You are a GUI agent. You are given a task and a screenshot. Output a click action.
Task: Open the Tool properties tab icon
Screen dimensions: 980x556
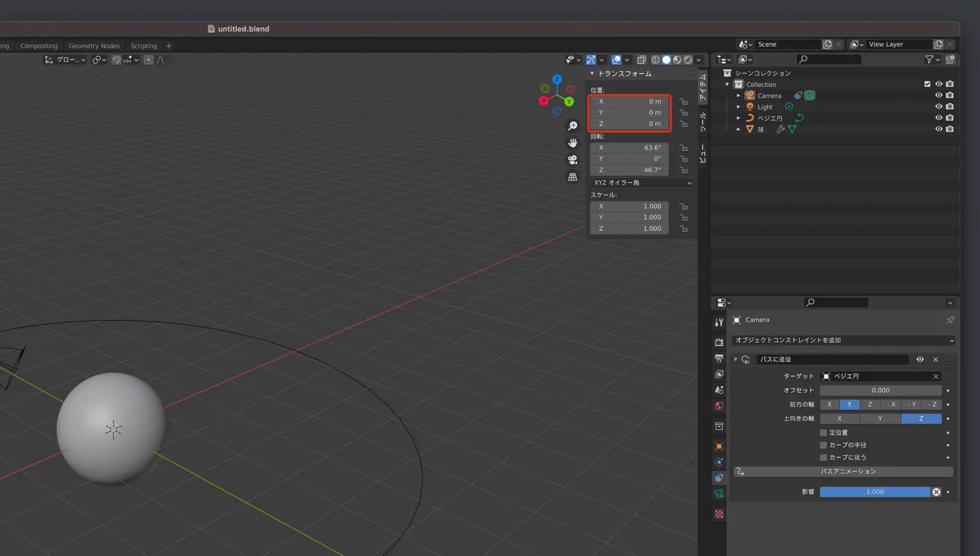tap(719, 322)
